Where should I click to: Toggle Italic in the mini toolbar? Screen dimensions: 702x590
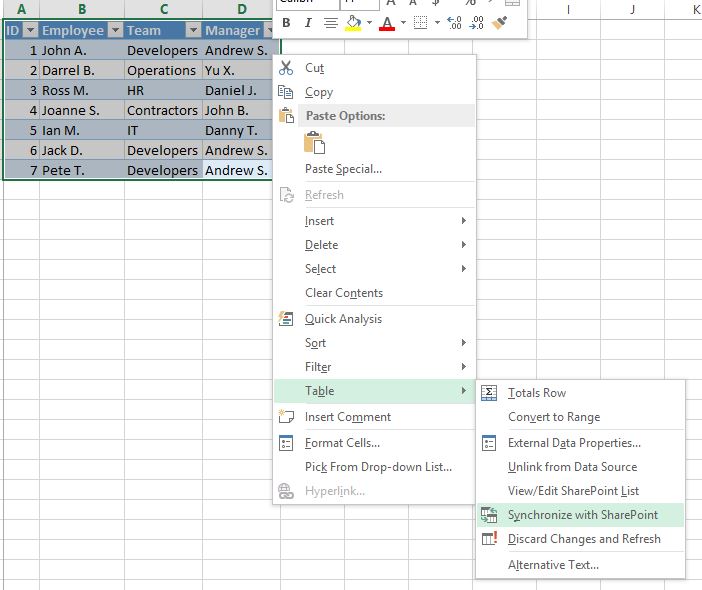[308, 22]
